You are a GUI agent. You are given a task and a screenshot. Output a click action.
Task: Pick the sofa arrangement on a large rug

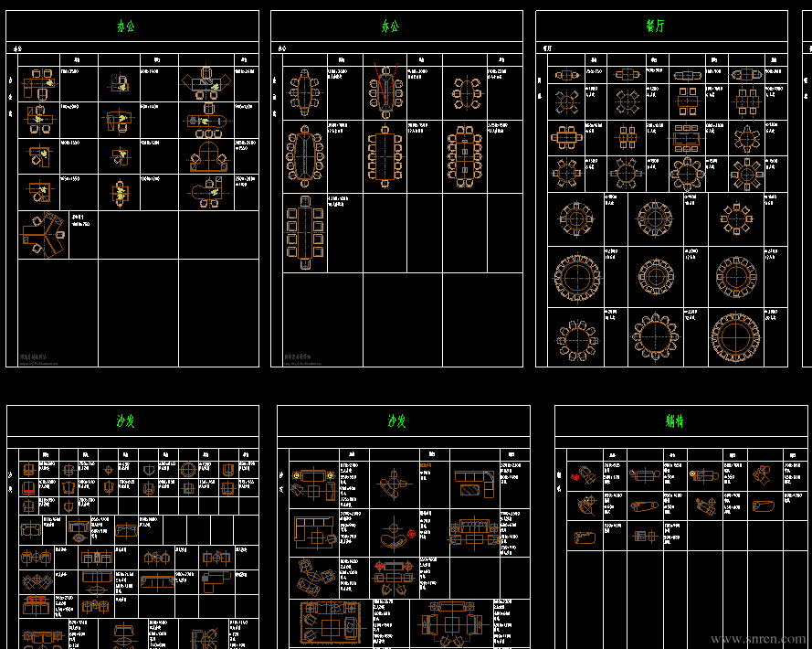[330, 622]
